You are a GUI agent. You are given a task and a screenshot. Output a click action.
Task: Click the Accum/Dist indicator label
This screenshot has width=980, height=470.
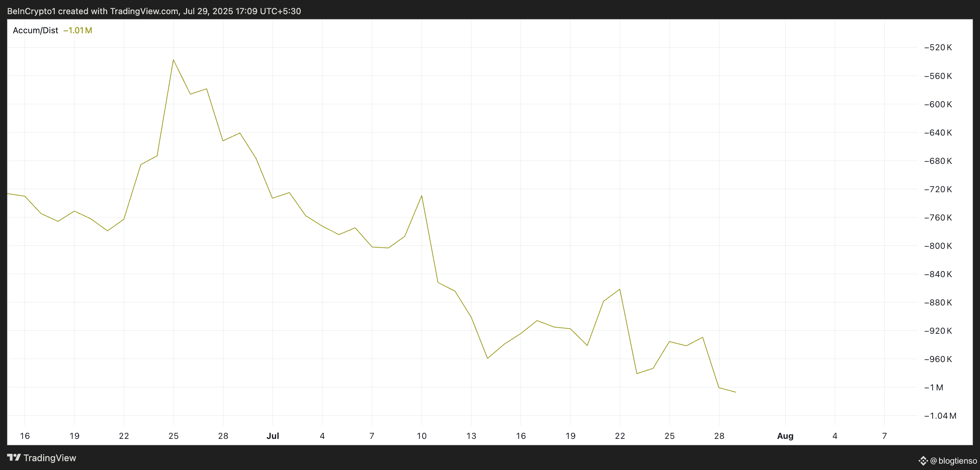click(35, 30)
